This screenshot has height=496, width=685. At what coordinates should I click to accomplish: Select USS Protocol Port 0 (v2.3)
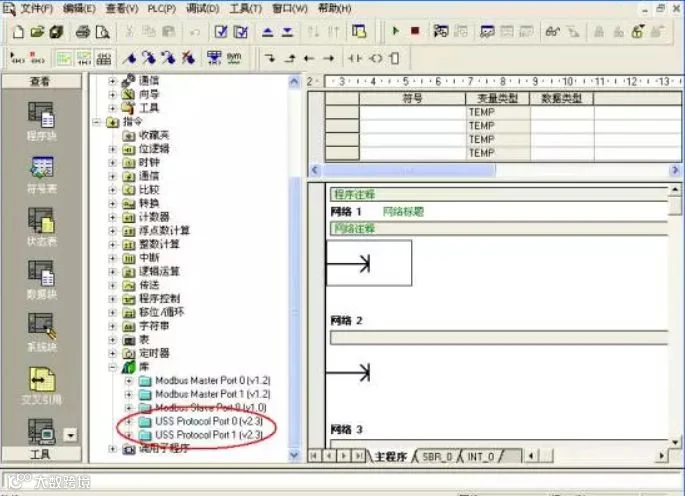pyautogui.click(x=209, y=421)
